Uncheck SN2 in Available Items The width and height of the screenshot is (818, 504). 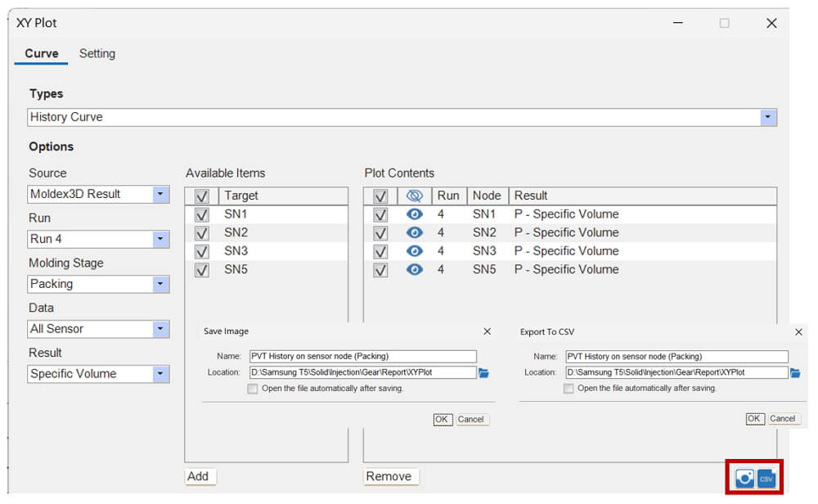click(x=202, y=233)
